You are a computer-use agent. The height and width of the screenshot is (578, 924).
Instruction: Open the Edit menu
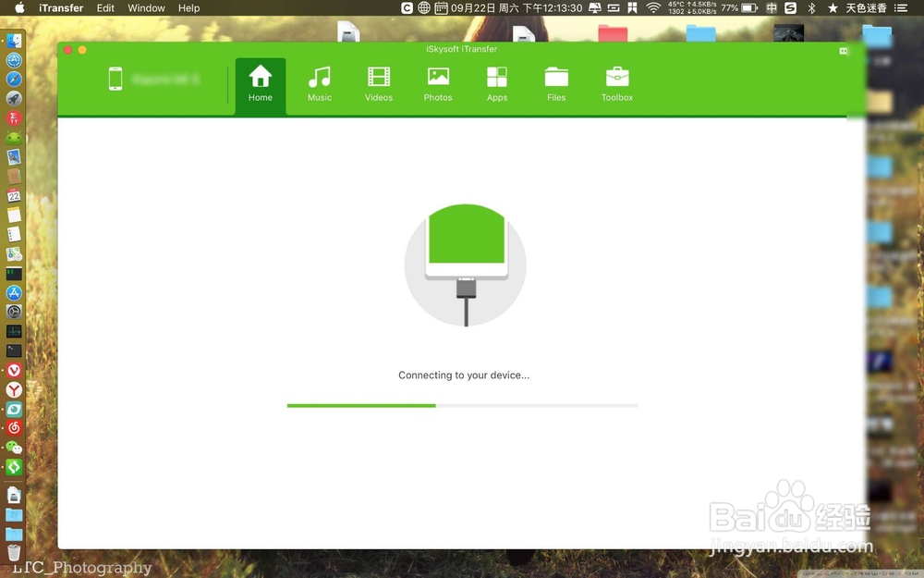(105, 8)
